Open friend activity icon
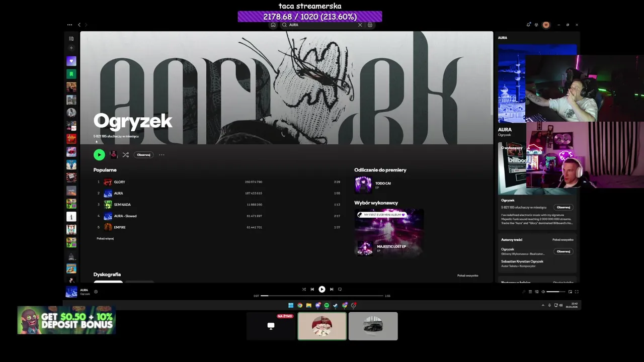 click(536, 25)
